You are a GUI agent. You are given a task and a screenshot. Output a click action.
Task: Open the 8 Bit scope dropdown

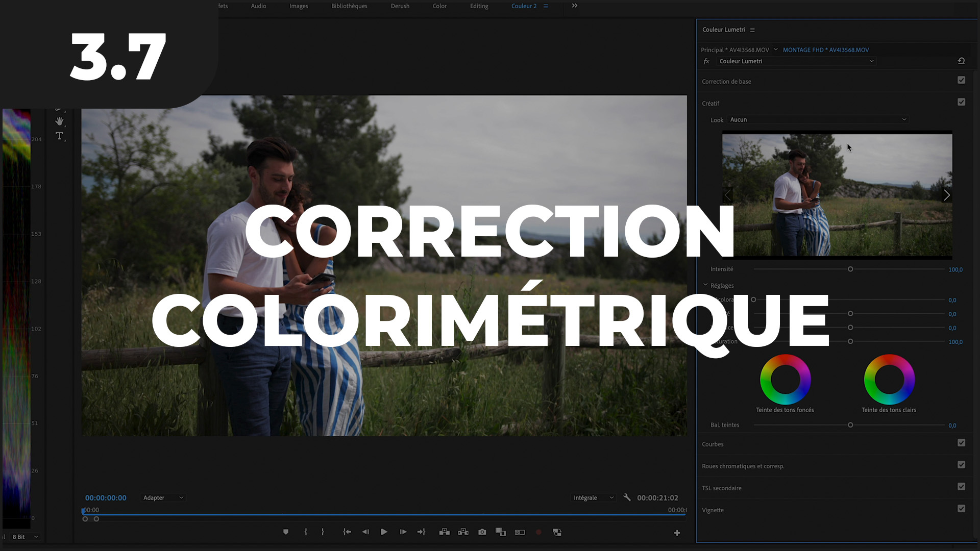pos(26,537)
